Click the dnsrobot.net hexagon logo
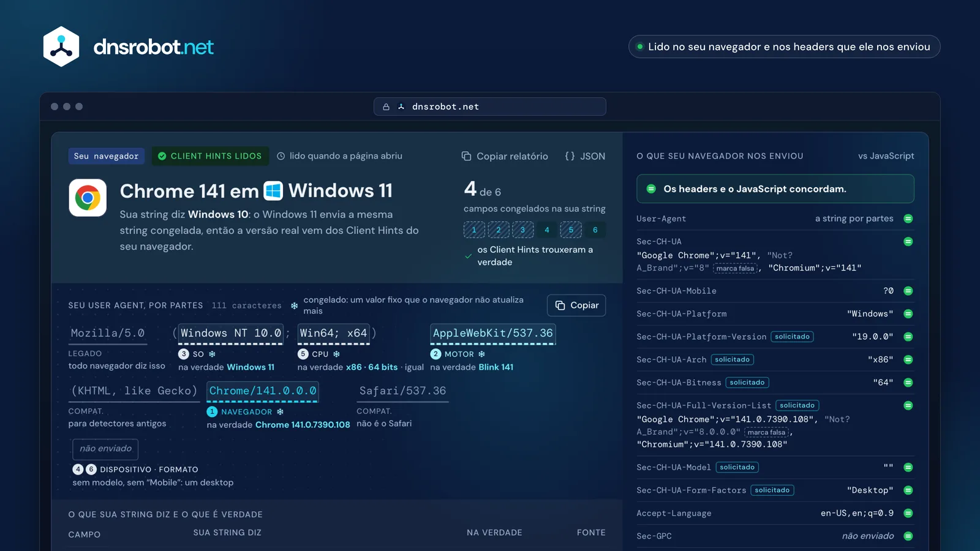 61,47
